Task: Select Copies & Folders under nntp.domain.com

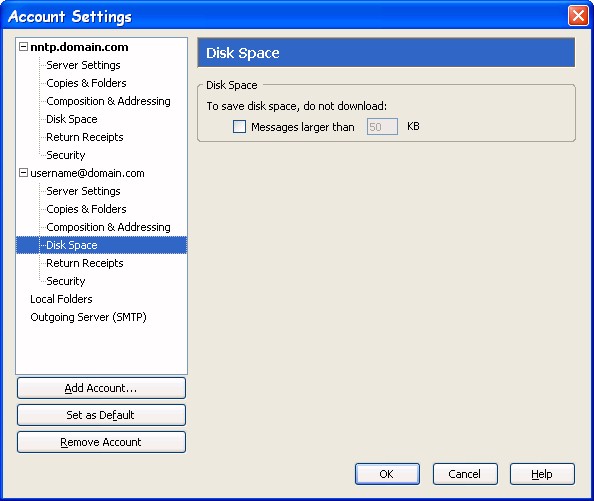Action: [86, 83]
